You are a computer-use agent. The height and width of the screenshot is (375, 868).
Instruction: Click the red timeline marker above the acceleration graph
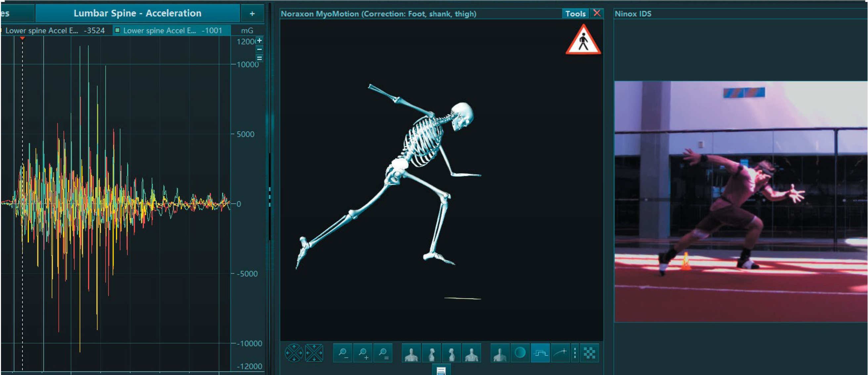click(22, 38)
